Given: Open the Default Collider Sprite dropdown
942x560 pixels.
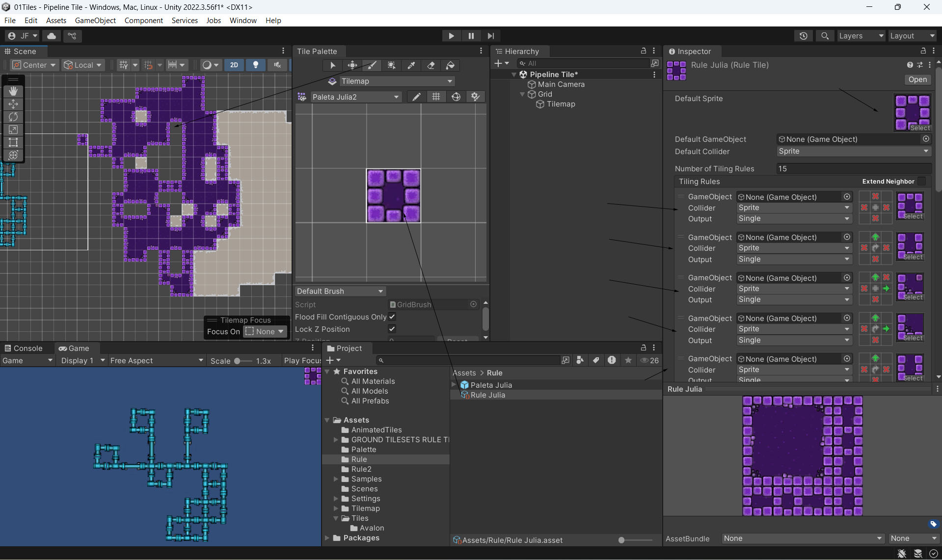Looking at the screenshot, I should point(853,152).
